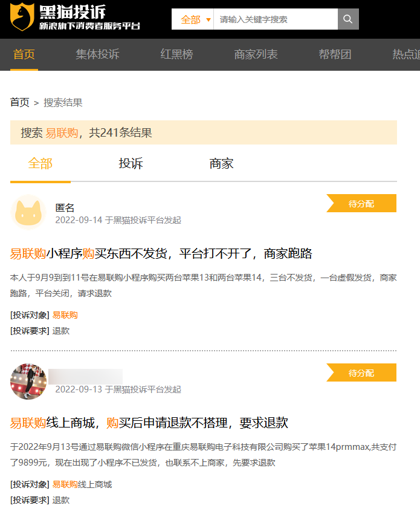Click description text starting 本人于9月9到
420x517 pixels.
203,285
